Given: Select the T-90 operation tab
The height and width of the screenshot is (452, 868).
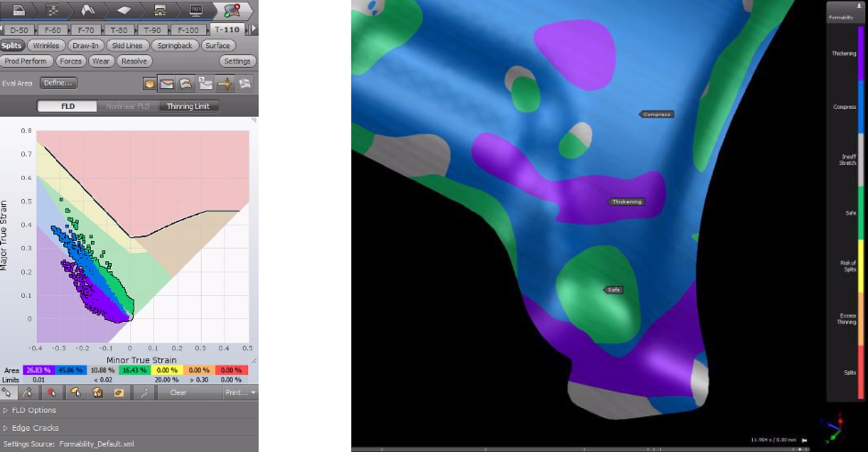Looking at the screenshot, I should [152, 30].
